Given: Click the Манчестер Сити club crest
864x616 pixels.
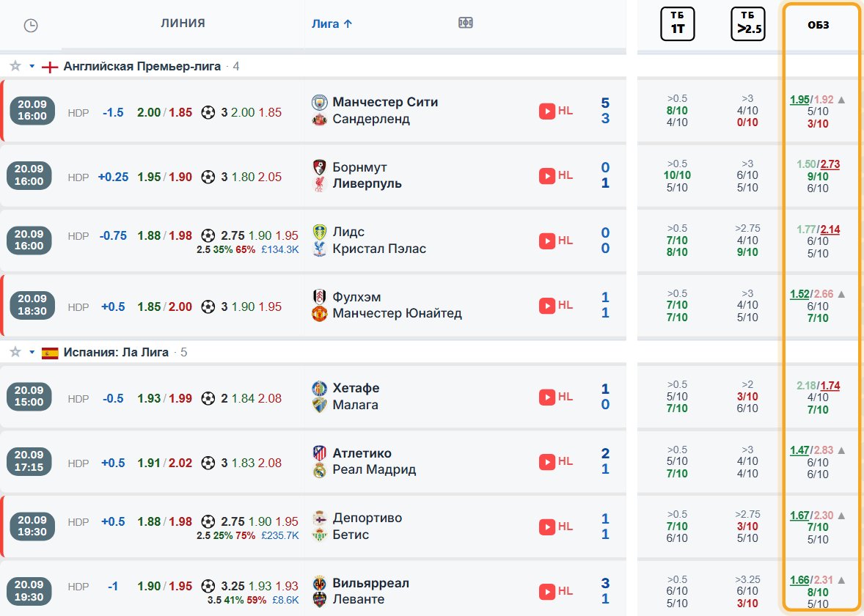Looking at the screenshot, I should tap(320, 103).
